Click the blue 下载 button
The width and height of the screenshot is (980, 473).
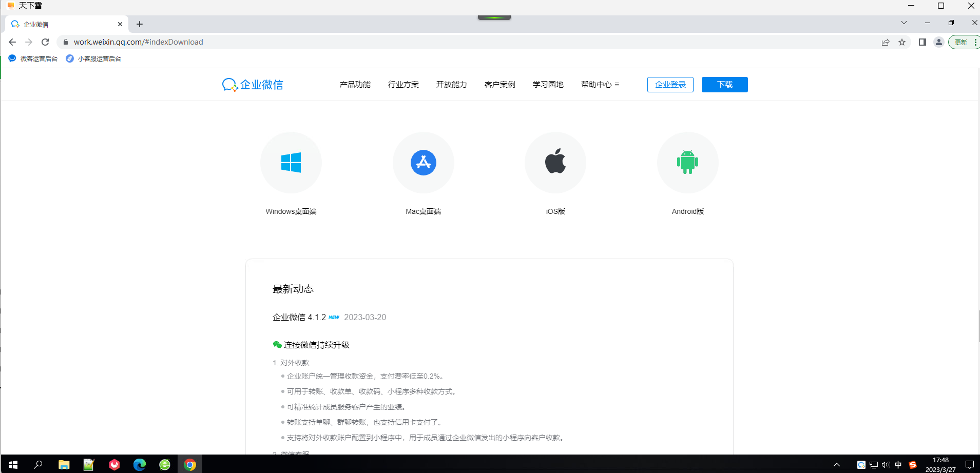click(725, 85)
